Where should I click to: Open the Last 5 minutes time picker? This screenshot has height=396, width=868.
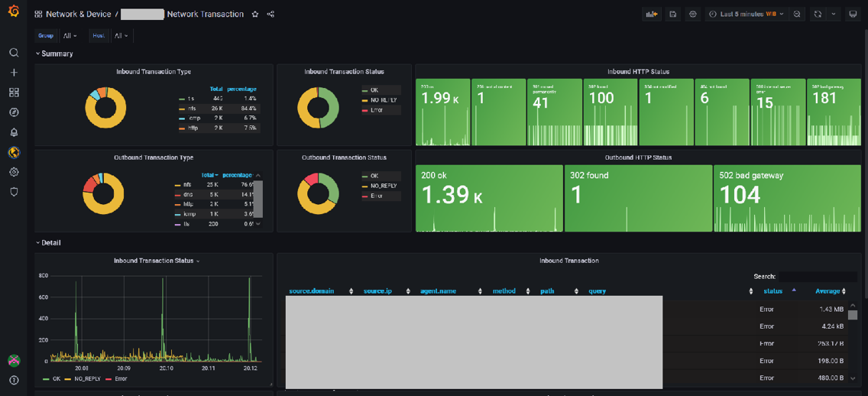pos(747,15)
